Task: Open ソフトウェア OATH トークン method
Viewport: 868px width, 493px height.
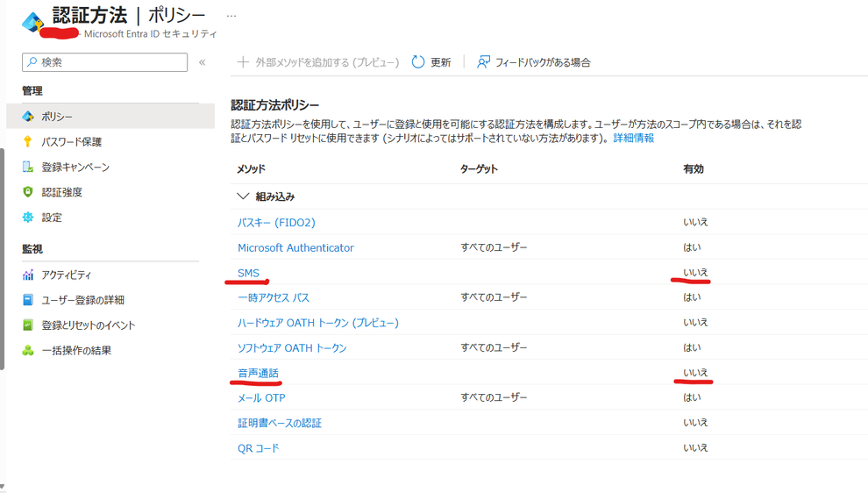Action: pos(292,348)
